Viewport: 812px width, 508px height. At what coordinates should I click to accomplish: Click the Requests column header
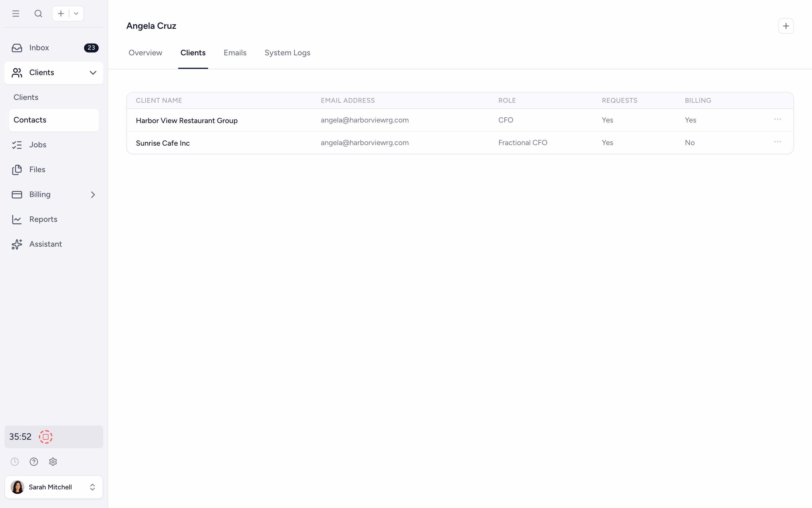click(x=619, y=100)
